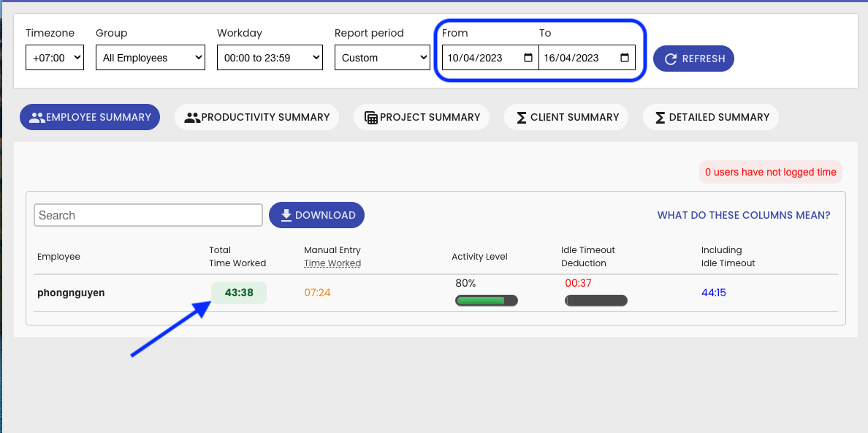Click the Client Summary sigma icon
The image size is (868, 433).
(x=522, y=117)
